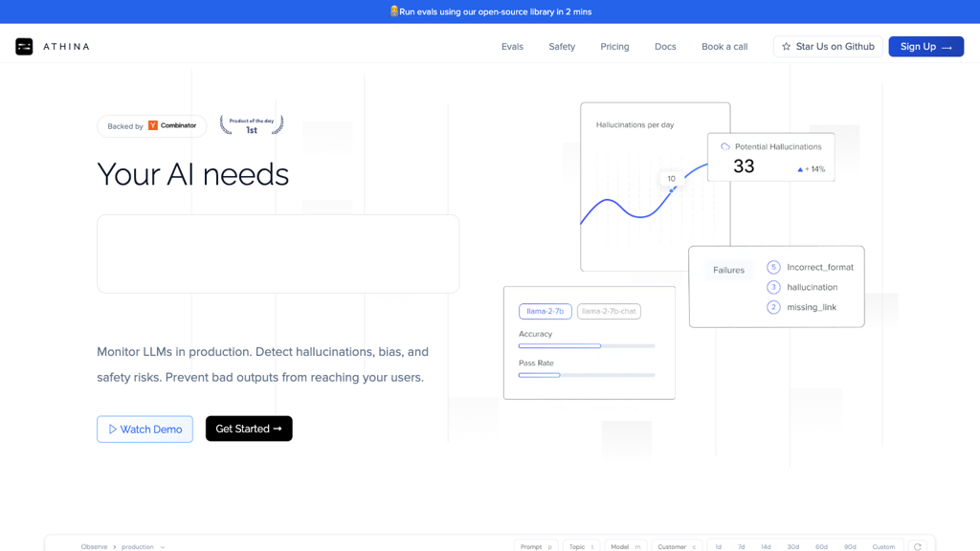Select the llama-2-7b model chip
Screen dimensions: 980x551
click(x=545, y=312)
